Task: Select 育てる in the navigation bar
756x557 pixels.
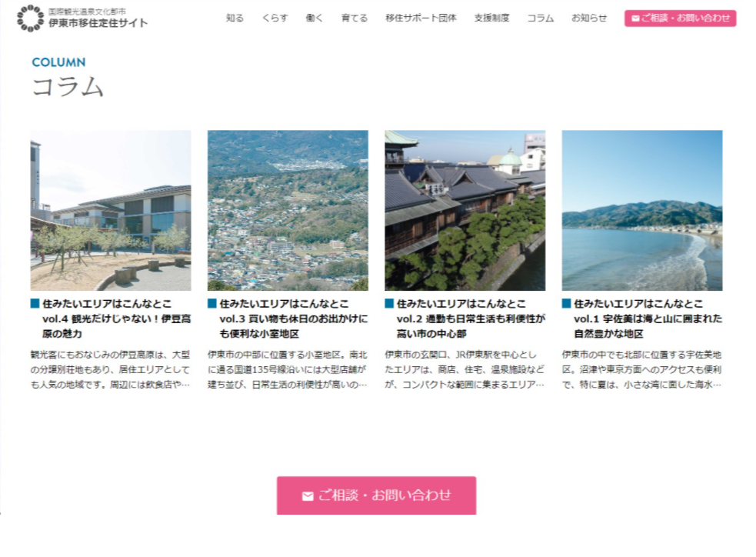Action: pos(355,18)
